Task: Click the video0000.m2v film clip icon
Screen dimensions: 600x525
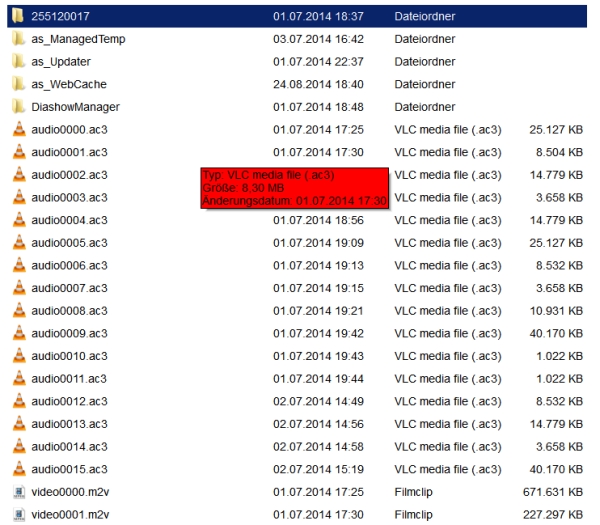Action: pyautogui.click(x=17, y=492)
